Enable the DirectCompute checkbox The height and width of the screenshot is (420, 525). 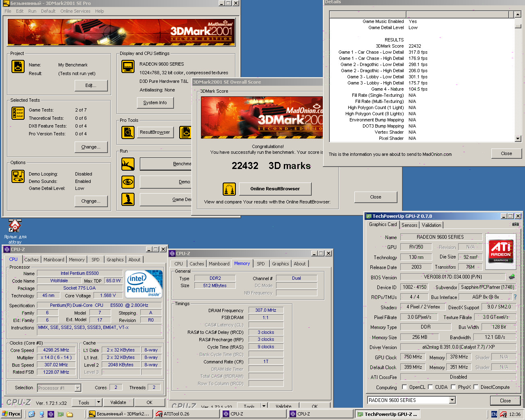point(476,387)
